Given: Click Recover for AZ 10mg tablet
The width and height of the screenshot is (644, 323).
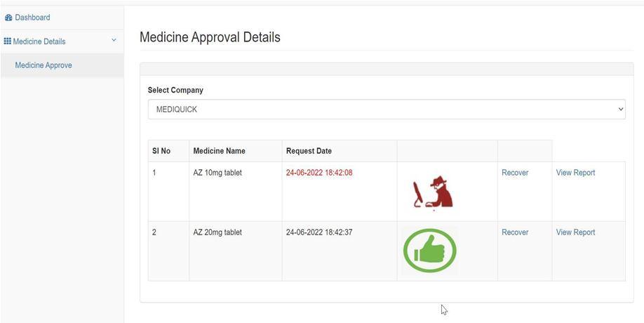Looking at the screenshot, I should (x=515, y=173).
